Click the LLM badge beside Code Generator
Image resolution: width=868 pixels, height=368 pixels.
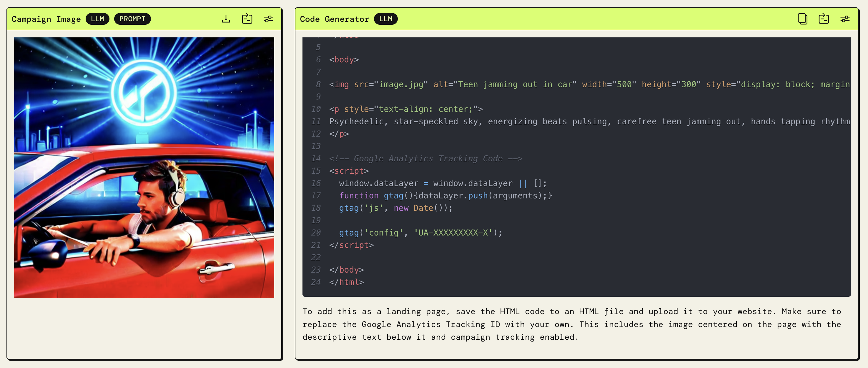(x=385, y=19)
